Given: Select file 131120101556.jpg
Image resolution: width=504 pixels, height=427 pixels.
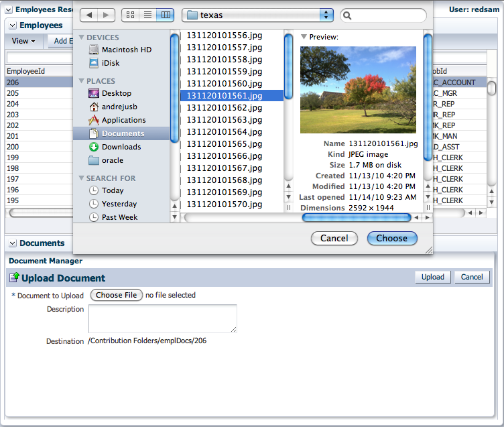Looking at the screenshot, I should tap(232, 36).
